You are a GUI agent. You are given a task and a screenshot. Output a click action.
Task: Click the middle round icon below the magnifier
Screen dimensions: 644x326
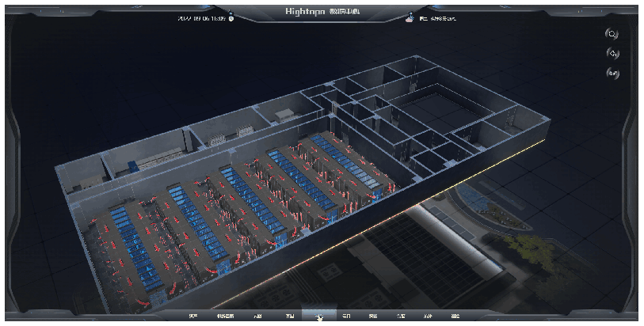point(612,54)
